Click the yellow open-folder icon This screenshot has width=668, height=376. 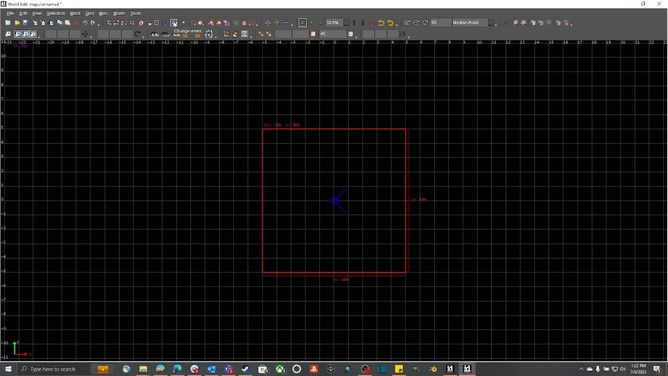coord(17,23)
